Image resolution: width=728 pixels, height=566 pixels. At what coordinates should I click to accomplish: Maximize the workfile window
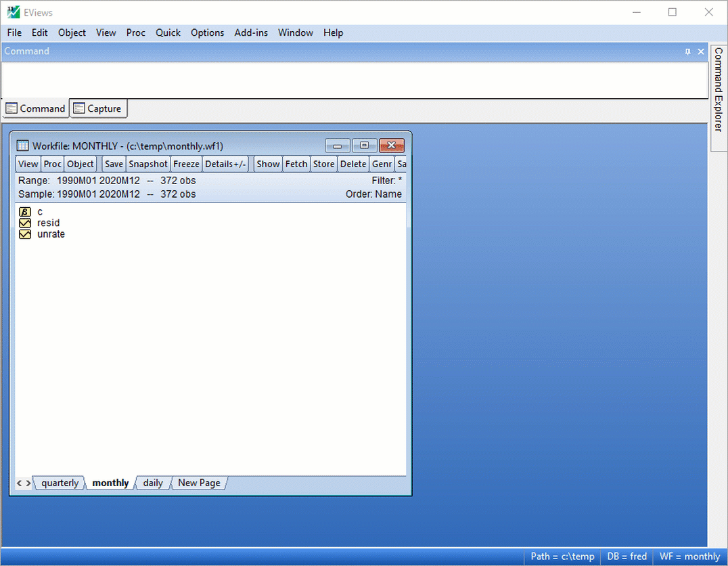[x=364, y=146]
